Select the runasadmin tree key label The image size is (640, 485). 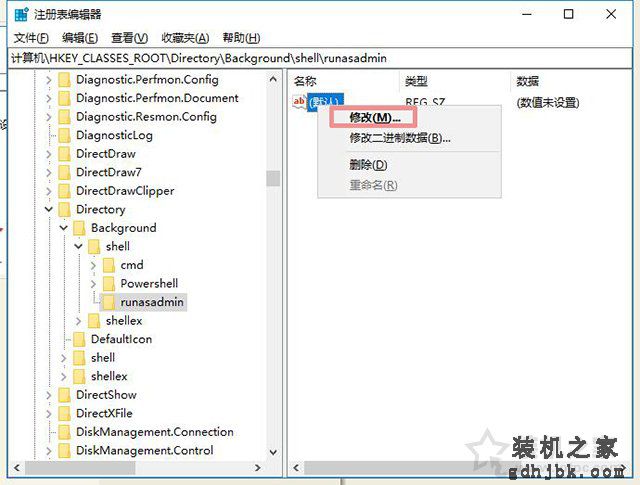pyautogui.click(x=152, y=302)
